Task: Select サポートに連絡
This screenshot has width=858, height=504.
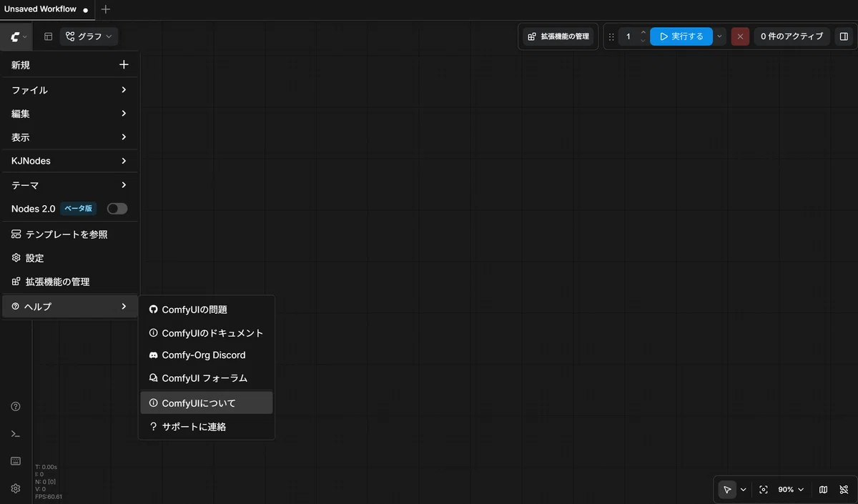Action: click(207, 427)
